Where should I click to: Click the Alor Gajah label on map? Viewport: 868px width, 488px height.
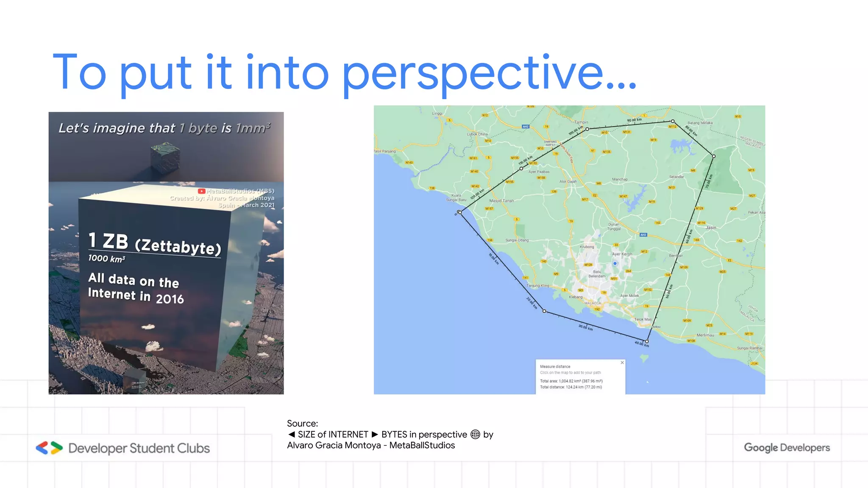[x=568, y=182]
